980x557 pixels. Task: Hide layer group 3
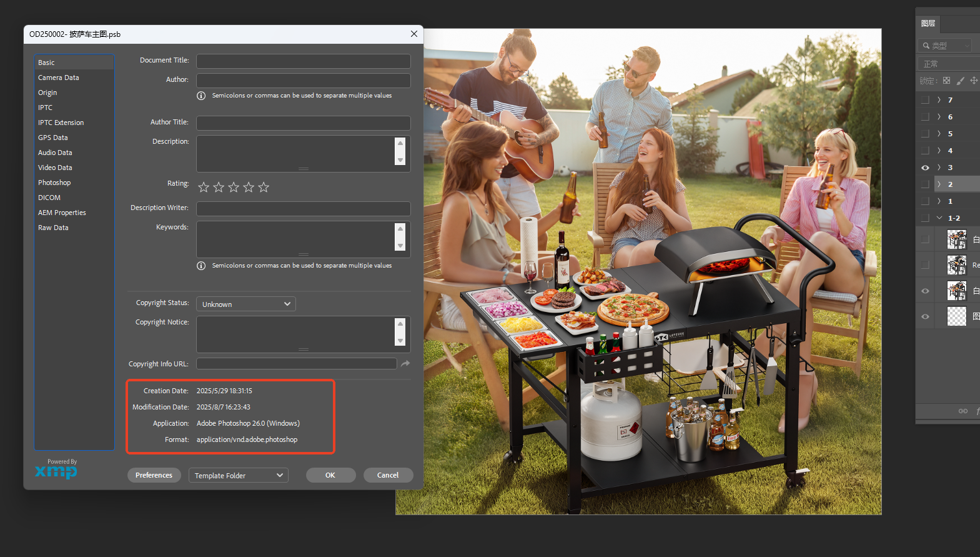click(x=925, y=168)
